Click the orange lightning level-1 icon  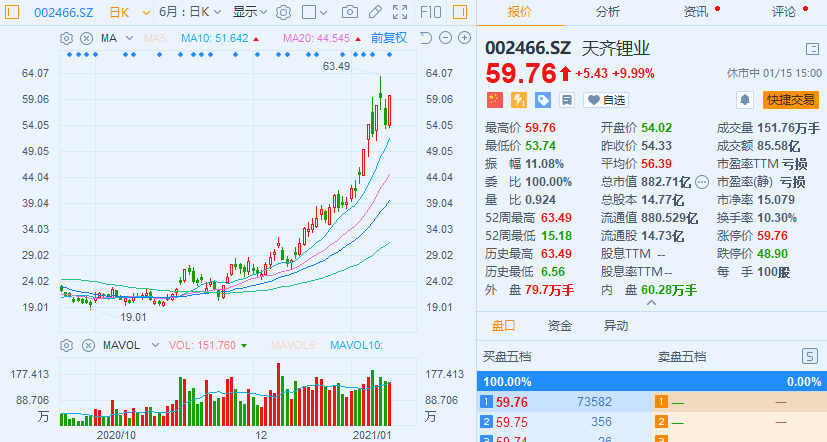(x=519, y=100)
